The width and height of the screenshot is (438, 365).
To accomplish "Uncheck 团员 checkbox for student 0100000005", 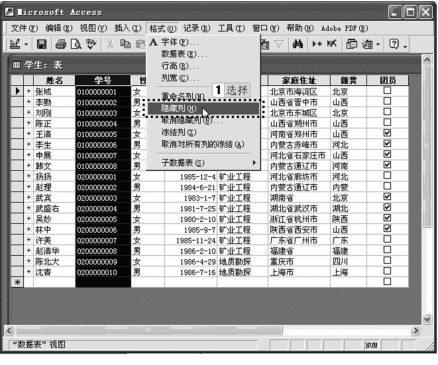I will [387, 133].
